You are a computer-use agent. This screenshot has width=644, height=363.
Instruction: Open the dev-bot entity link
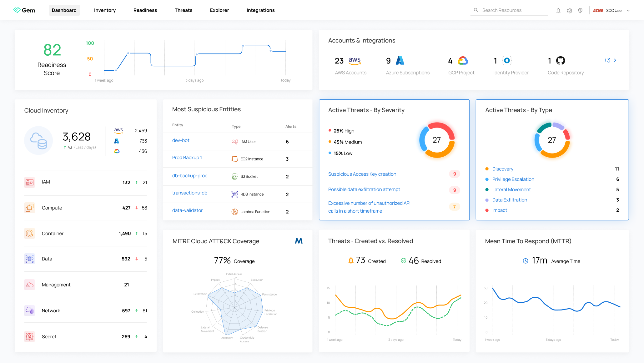[x=180, y=140]
